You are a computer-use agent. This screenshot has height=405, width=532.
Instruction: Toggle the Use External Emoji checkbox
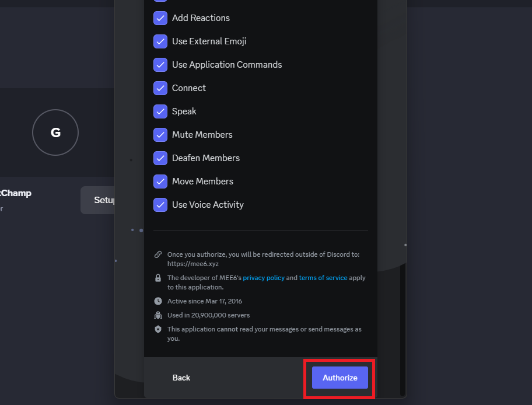pyautogui.click(x=160, y=41)
